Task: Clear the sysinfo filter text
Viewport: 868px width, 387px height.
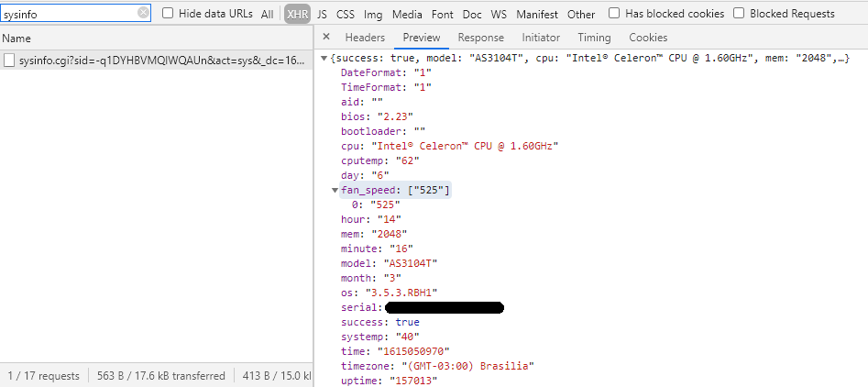Action: coord(144,14)
